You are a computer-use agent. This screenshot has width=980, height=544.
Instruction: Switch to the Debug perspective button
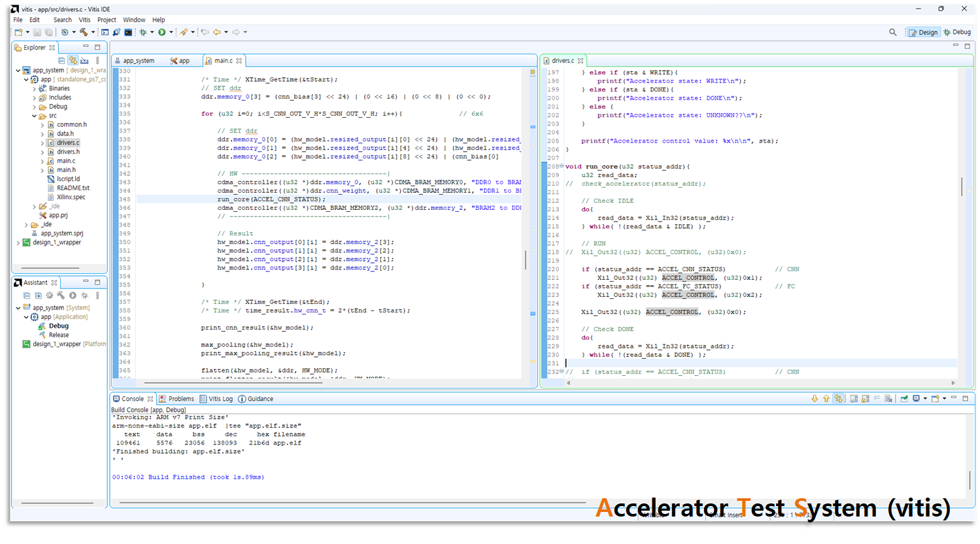click(x=957, y=32)
